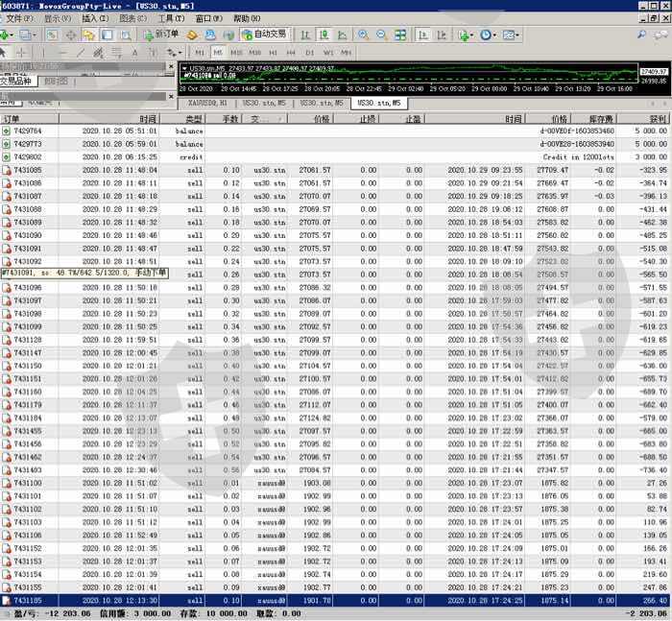This screenshot has width=672, height=621.
Task: Tile chart windows using toolbar icon
Action: tap(398, 35)
